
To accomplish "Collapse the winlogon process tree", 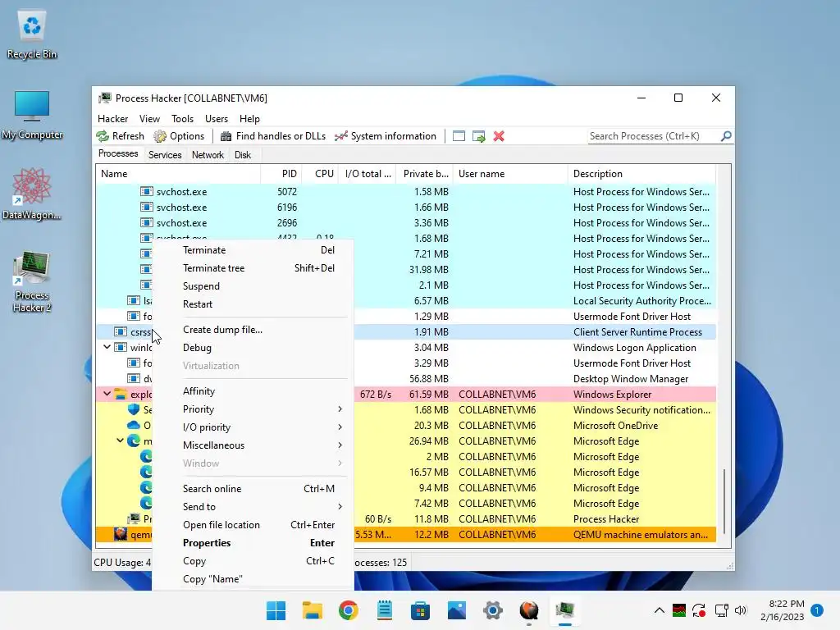I will point(107,347).
